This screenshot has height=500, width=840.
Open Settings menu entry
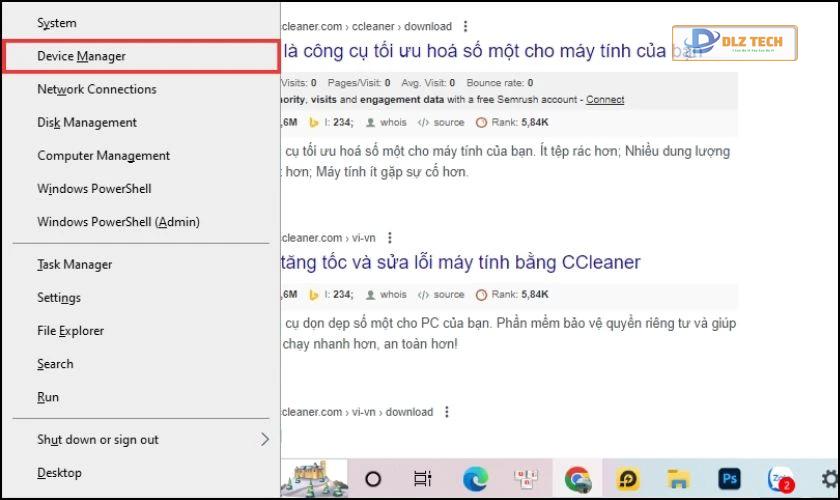click(141, 298)
